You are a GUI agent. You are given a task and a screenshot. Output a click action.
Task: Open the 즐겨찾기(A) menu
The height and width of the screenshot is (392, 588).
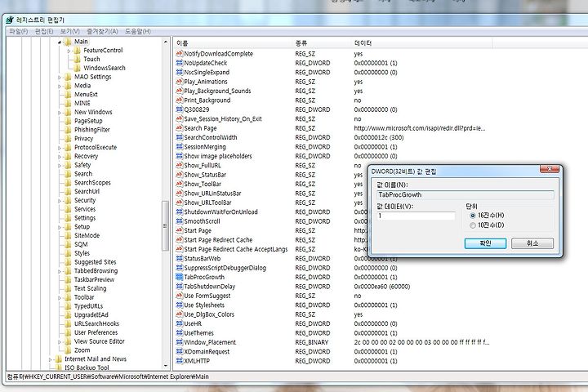tap(102, 32)
